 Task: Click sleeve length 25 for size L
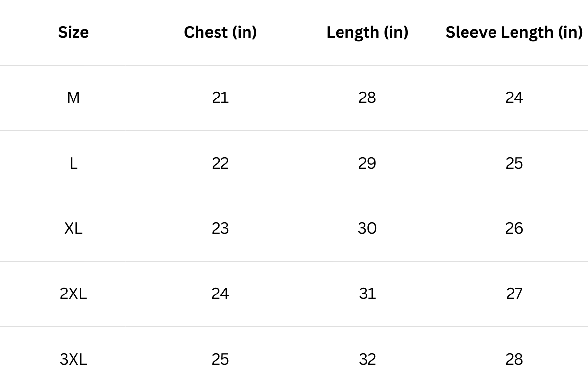[x=514, y=163]
